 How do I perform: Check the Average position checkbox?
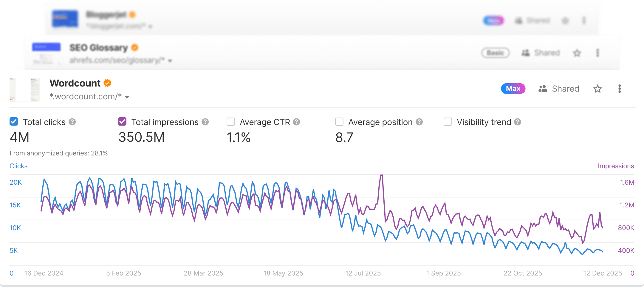[339, 122]
